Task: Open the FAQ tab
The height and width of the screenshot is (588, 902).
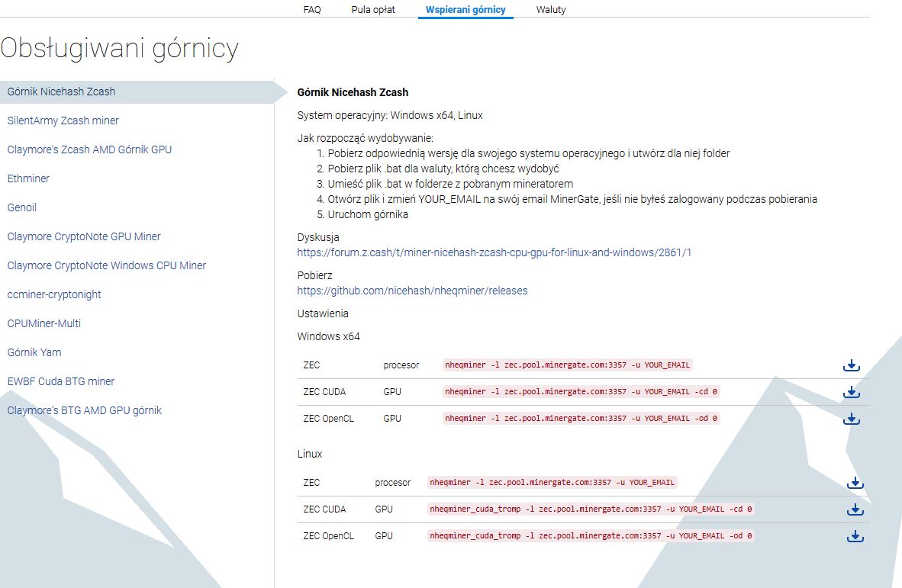Action: tap(312, 9)
